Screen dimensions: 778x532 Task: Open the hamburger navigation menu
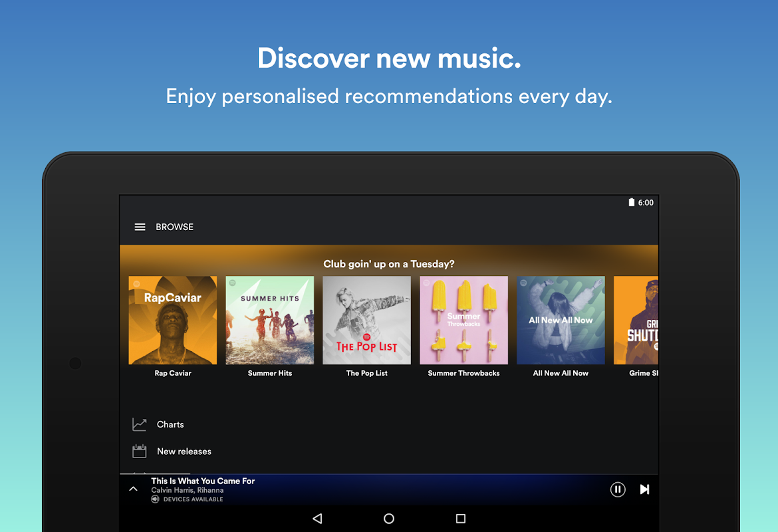140,227
